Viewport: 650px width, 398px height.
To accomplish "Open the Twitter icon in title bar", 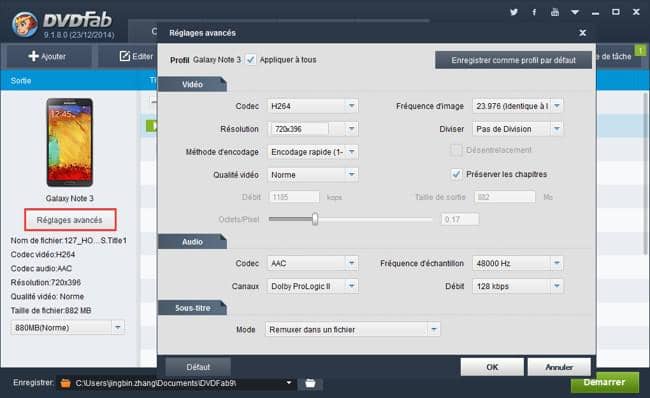I will 514,12.
